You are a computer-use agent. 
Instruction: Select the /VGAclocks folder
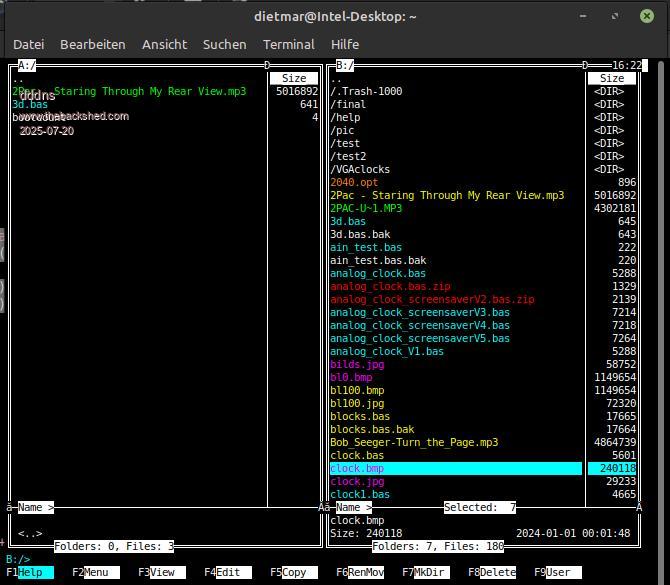[x=362, y=169]
